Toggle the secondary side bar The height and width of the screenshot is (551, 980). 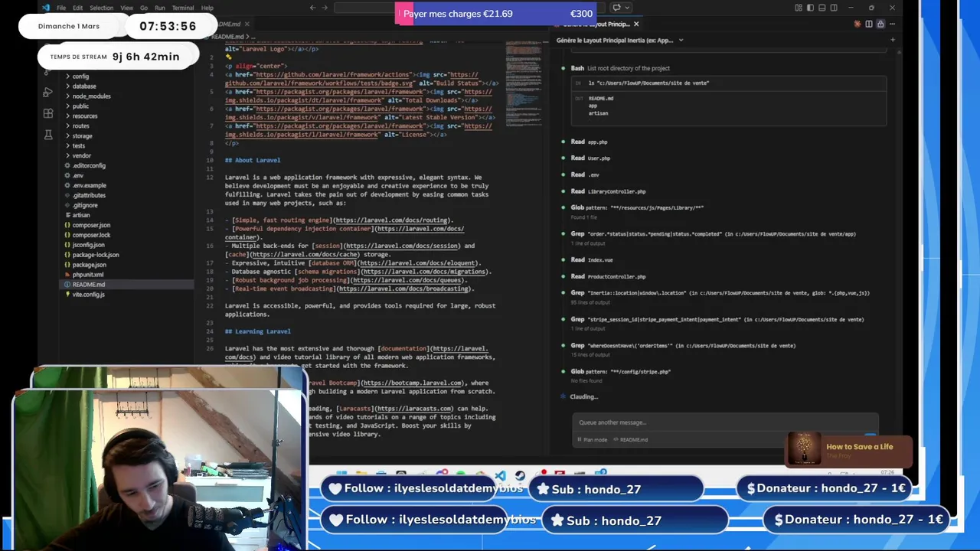click(834, 8)
